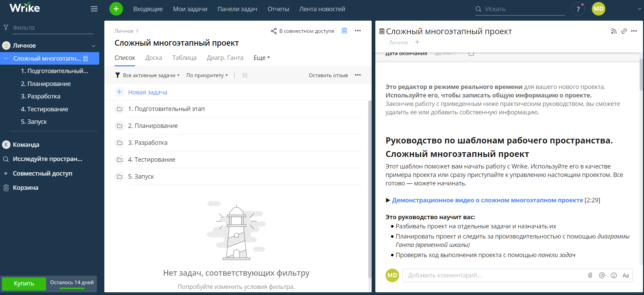
Task: Click the permalink chain icon in right panel
Action: (x=624, y=31)
